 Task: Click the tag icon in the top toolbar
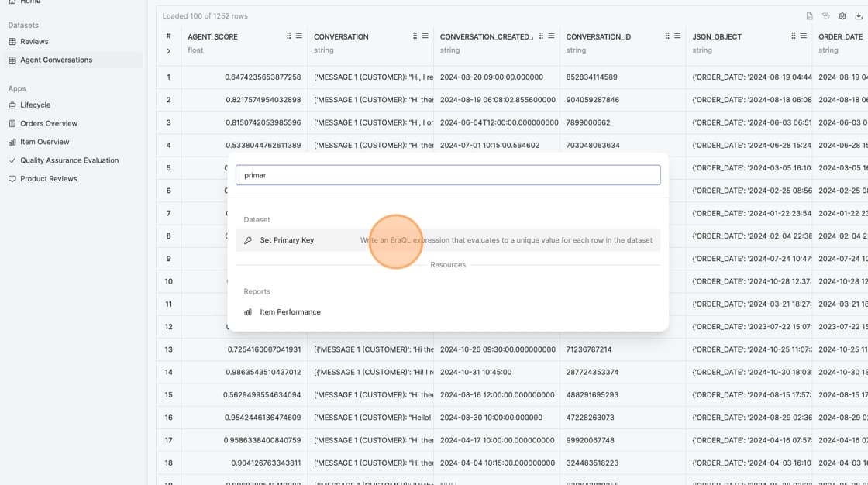[826, 16]
